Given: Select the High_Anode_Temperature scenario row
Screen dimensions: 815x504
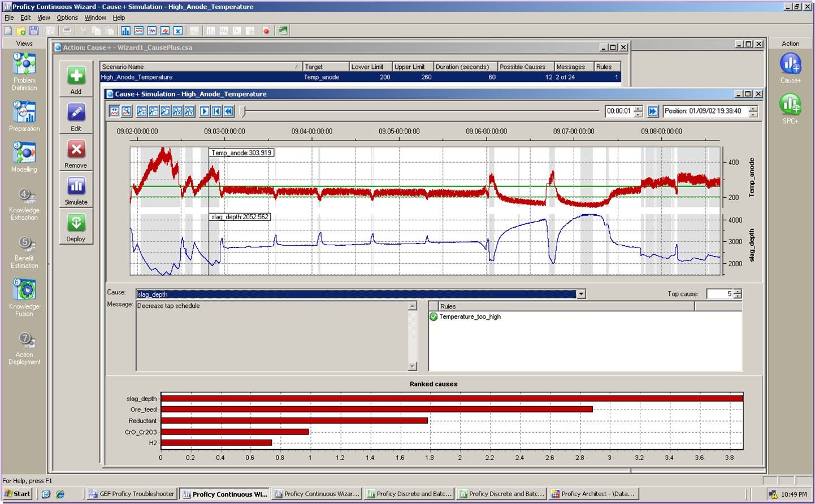Looking at the screenshot, I should click(361, 77).
